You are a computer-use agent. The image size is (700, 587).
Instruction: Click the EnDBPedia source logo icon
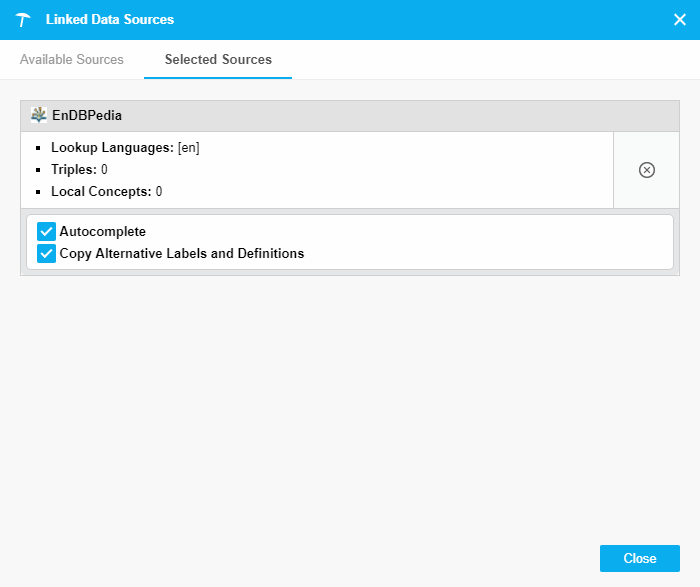[39, 115]
